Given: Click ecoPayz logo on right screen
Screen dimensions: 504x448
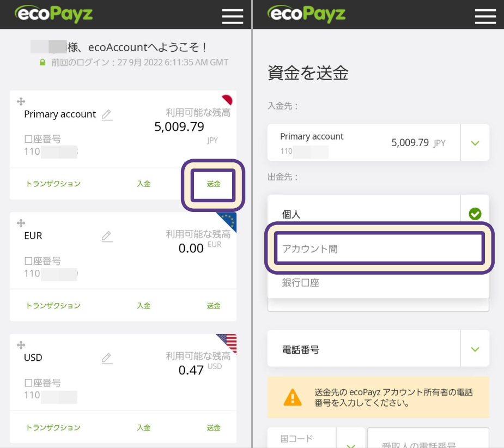Looking at the screenshot, I should pyautogui.click(x=306, y=14).
